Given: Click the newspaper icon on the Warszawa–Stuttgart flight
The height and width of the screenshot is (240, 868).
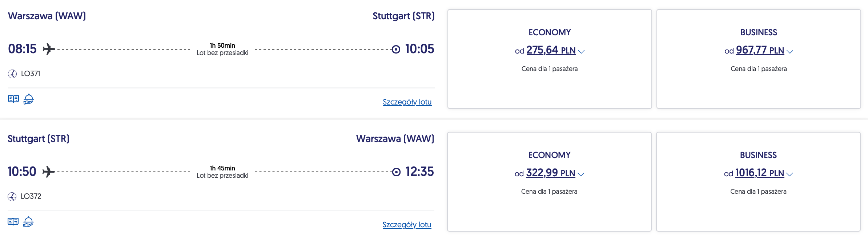Looking at the screenshot, I should (13, 99).
